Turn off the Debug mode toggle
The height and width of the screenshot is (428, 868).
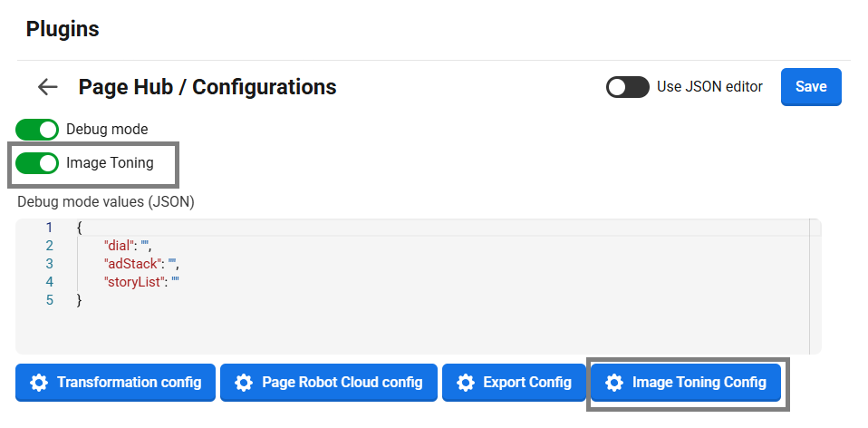pos(37,130)
